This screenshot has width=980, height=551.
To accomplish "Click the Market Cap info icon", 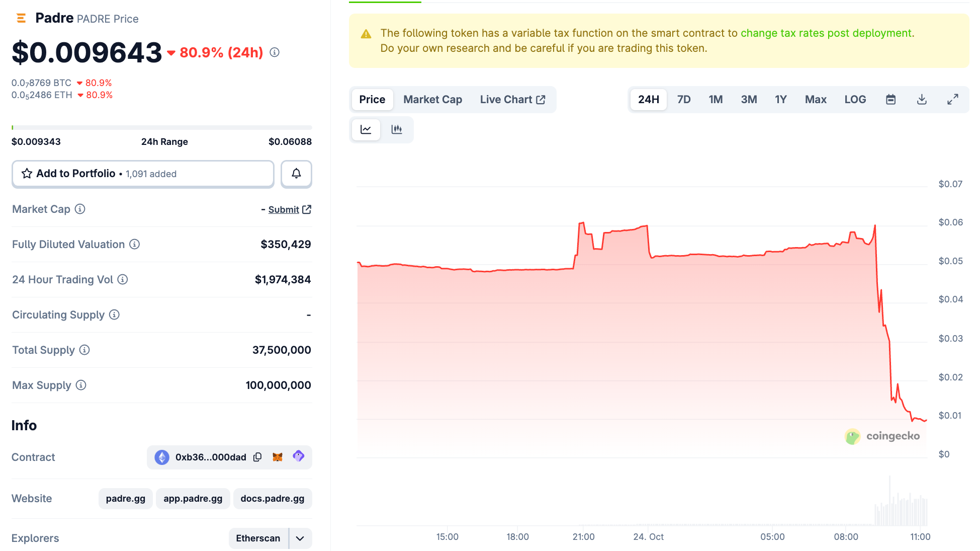I will (x=80, y=209).
